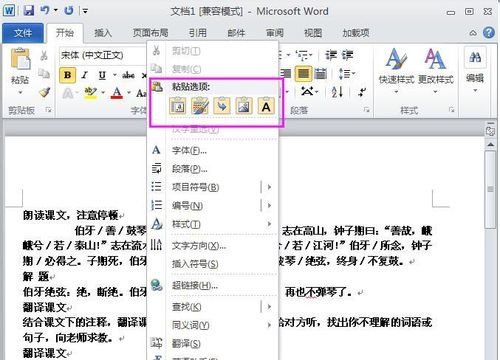Viewport: 500px width, 360px height.
Task: Toggle the highlighted Justify alignment button
Action: [303, 74]
